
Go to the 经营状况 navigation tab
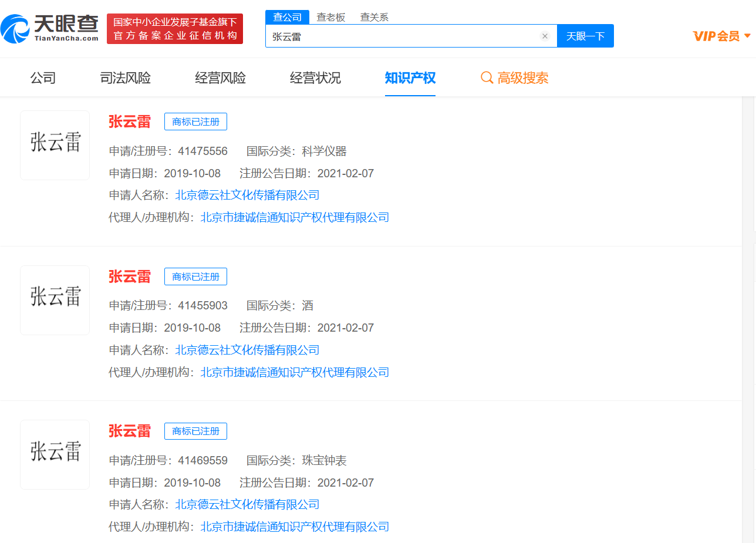click(315, 77)
